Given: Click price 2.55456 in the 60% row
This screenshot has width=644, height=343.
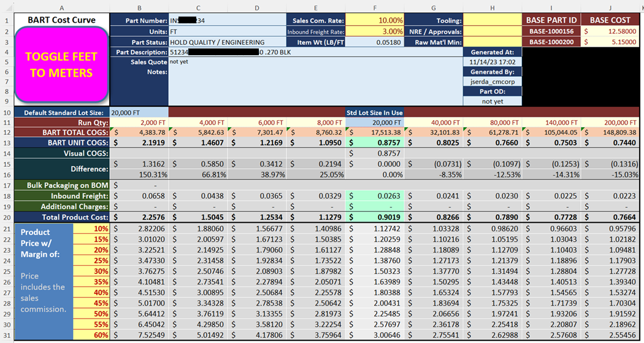Looking at the screenshot, I should click(610, 335).
